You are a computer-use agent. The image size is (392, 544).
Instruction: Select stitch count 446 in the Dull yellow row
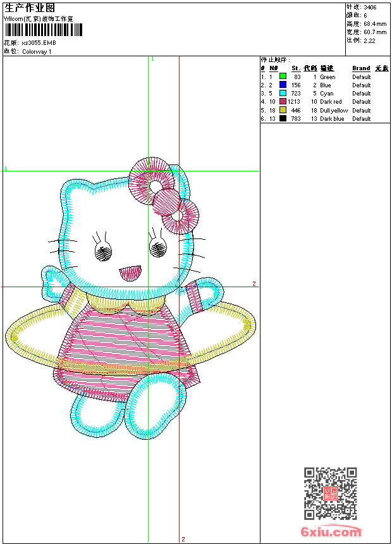(x=296, y=110)
